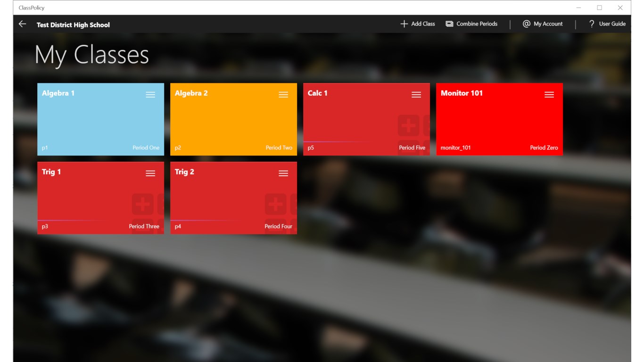
Task: Click the Period Two label
Action: pyautogui.click(x=279, y=148)
